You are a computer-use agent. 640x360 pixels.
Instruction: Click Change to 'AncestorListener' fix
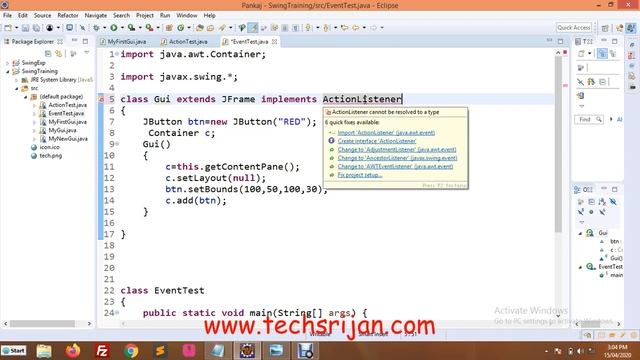tap(397, 158)
